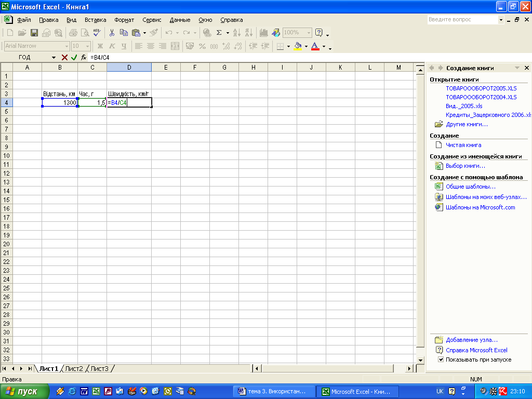Switch to Лист2 sheet tab

74,368
